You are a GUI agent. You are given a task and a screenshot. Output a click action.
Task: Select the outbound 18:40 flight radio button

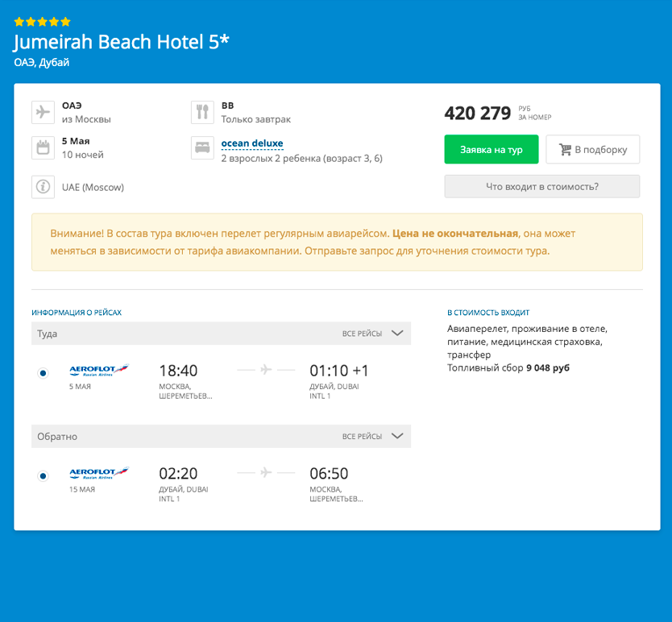click(x=43, y=373)
